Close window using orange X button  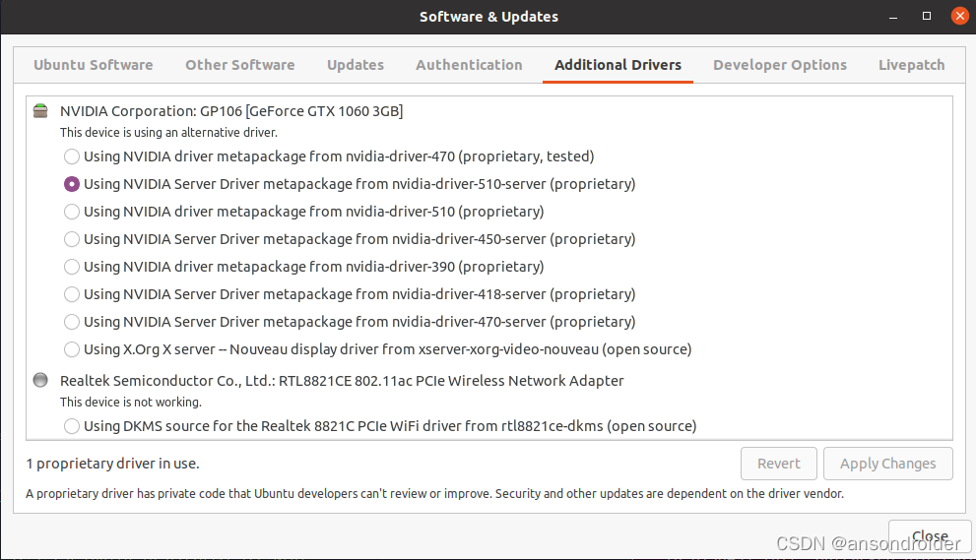(x=960, y=16)
